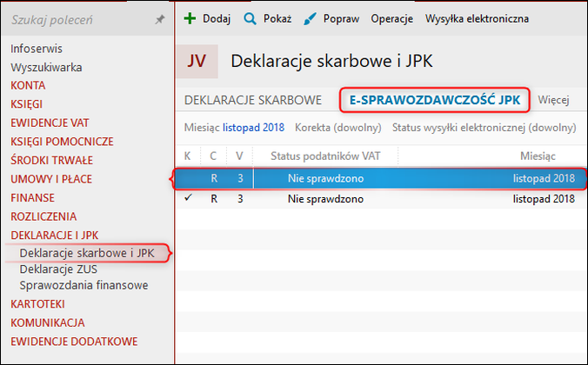
Task: Expand the KOMUNIKACJA section
Action: coord(48,323)
